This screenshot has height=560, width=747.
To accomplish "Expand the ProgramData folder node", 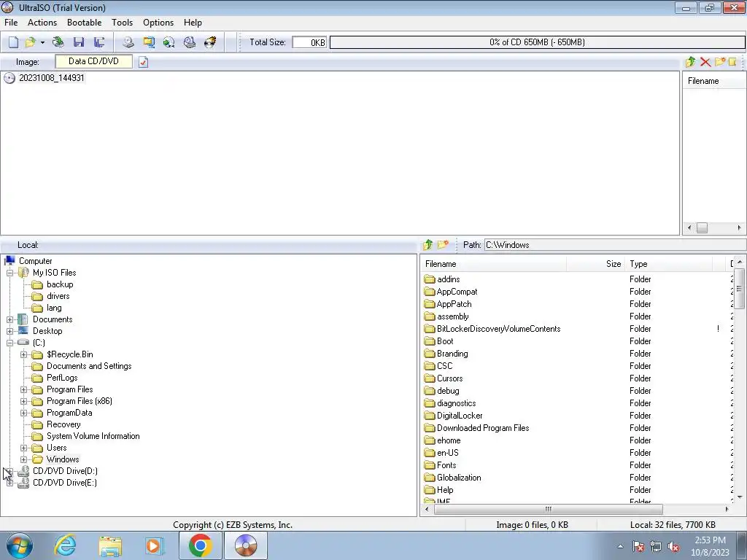I will tap(24, 413).
